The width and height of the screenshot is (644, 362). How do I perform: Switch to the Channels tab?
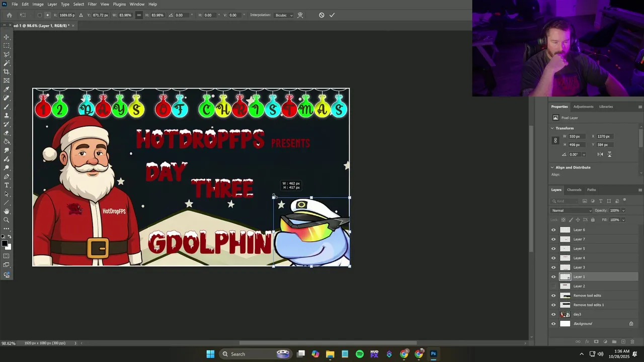574,190
